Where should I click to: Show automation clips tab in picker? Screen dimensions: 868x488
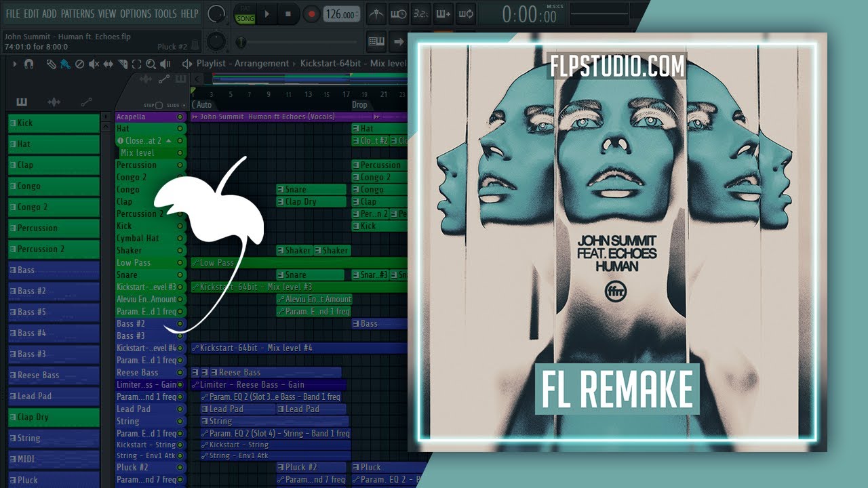tap(86, 102)
